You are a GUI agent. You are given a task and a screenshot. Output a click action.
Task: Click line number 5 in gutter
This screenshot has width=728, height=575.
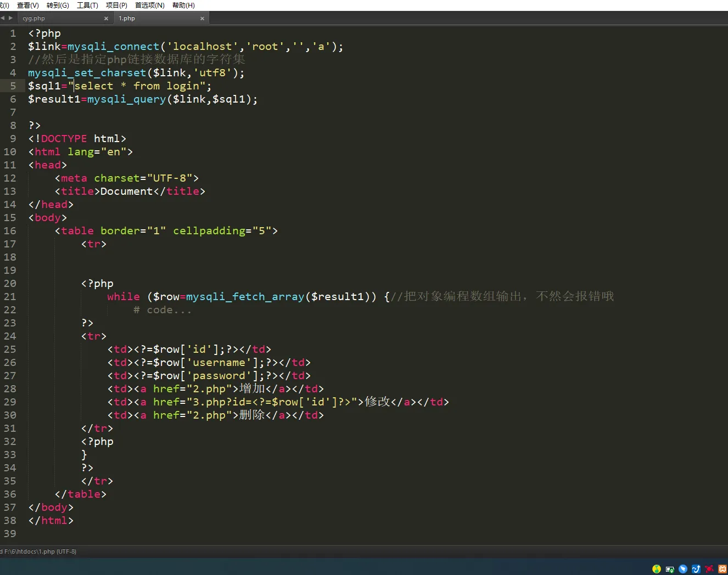coord(13,86)
